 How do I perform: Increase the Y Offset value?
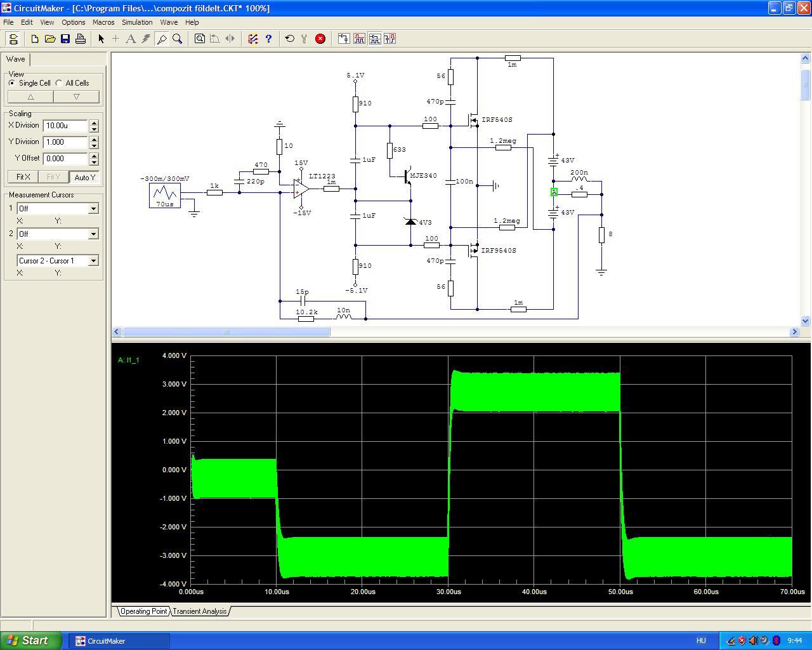tap(94, 156)
